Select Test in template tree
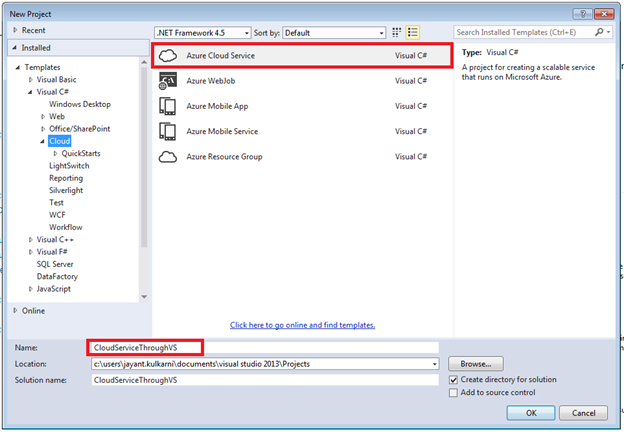This screenshot has width=624, height=432. (56, 202)
